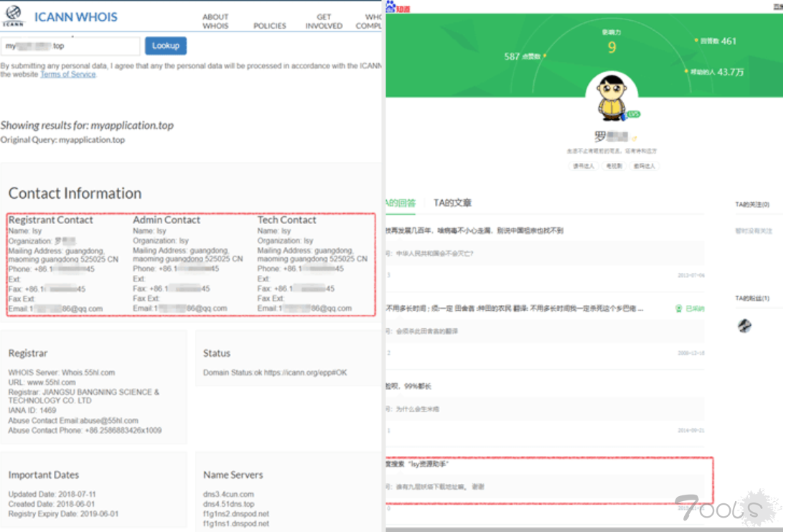The width and height of the screenshot is (786, 532).
Task: Open the POLICIES menu item
Action: coord(270,26)
